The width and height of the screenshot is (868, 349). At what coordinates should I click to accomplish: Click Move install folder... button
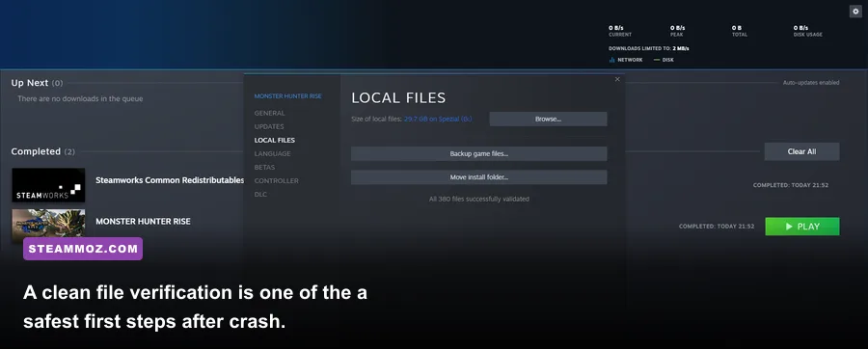click(478, 177)
